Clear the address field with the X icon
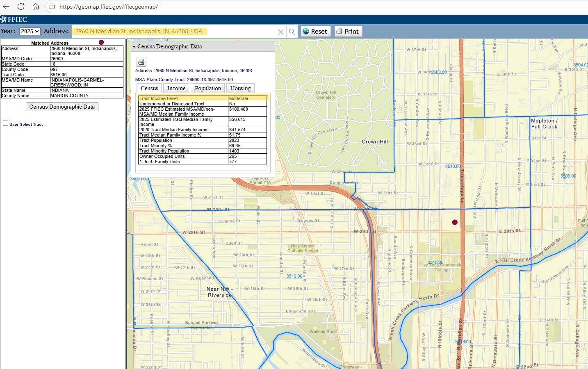This screenshot has width=588, height=369. tap(280, 32)
